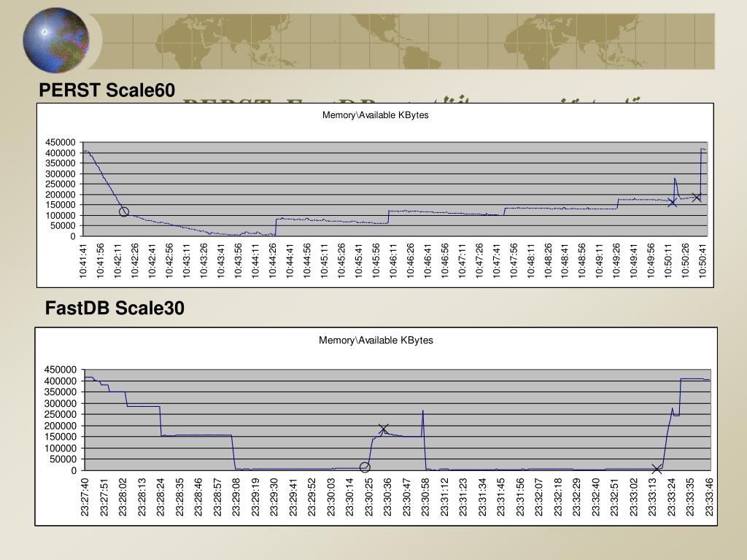
Task: Click the 23:33:46 time label
Action: coord(709,497)
